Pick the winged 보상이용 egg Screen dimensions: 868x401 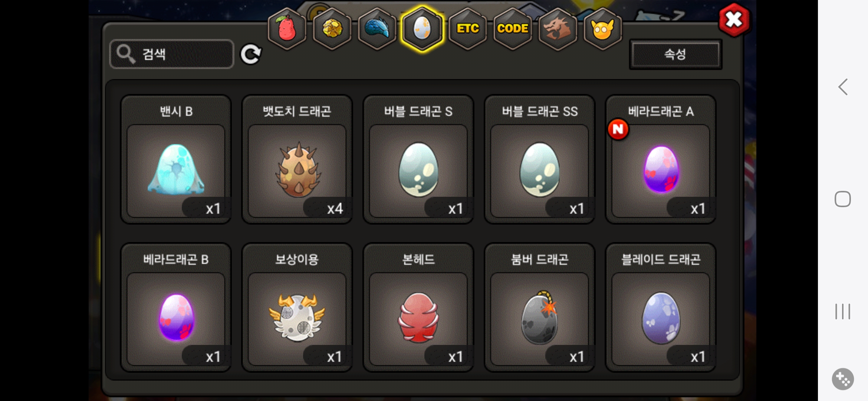click(297, 308)
